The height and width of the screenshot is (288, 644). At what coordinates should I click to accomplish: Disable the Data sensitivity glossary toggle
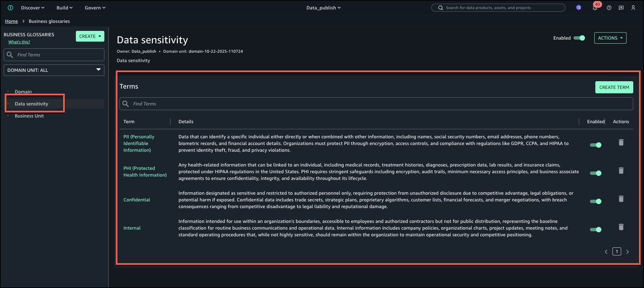579,38
